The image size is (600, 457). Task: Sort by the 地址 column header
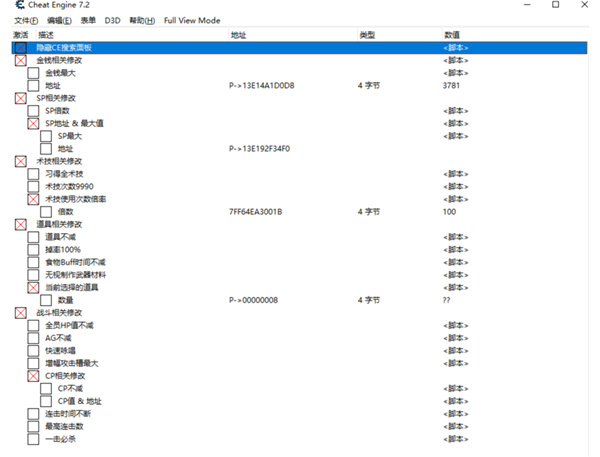coord(238,35)
